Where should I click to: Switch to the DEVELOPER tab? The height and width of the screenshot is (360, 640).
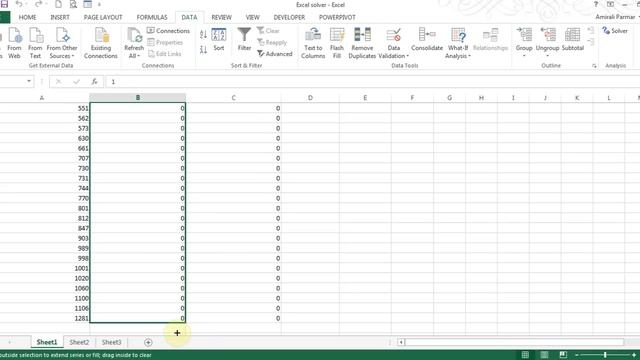pos(289,17)
